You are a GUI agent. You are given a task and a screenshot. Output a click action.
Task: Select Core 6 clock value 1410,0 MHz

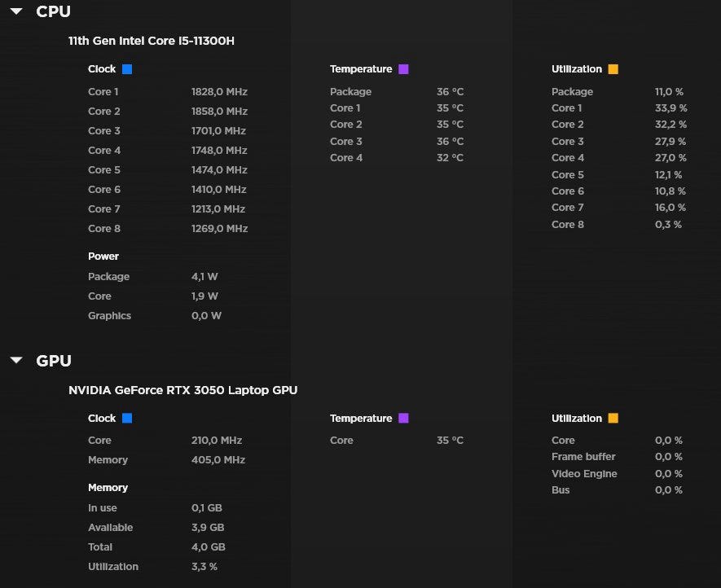(219, 190)
